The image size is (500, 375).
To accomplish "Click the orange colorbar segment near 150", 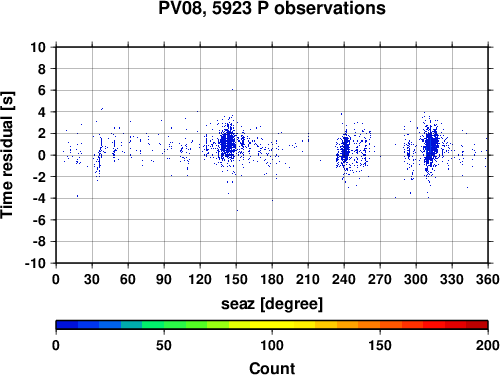I will (x=380, y=325).
